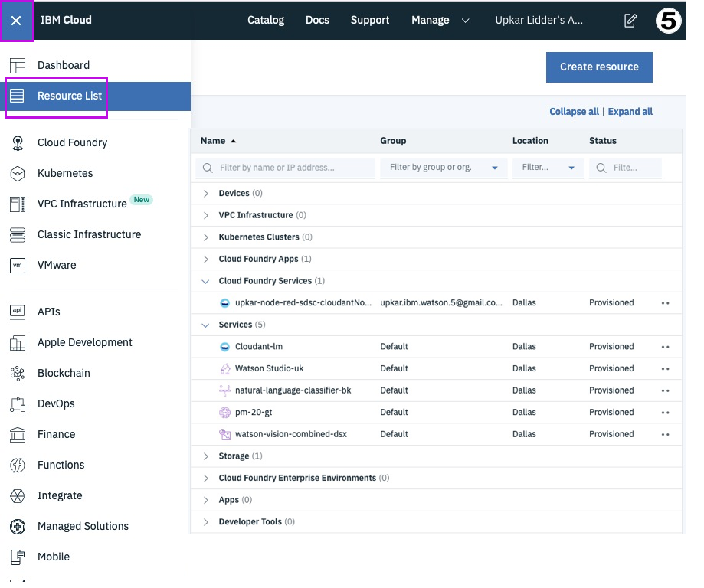Click the Create resource button
704x588 pixels.
(x=599, y=67)
